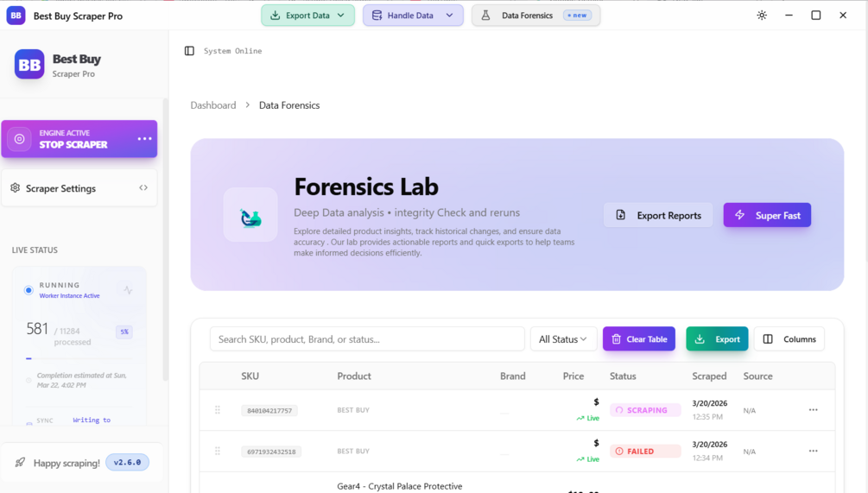Open the Handle Data dropdown
The image size is (868, 493).
tap(413, 16)
